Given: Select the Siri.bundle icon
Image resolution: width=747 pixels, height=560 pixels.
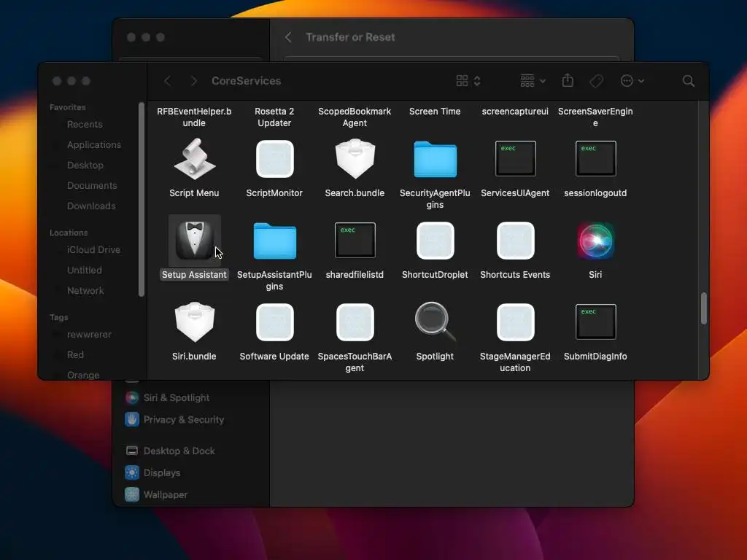Looking at the screenshot, I should pos(194,322).
